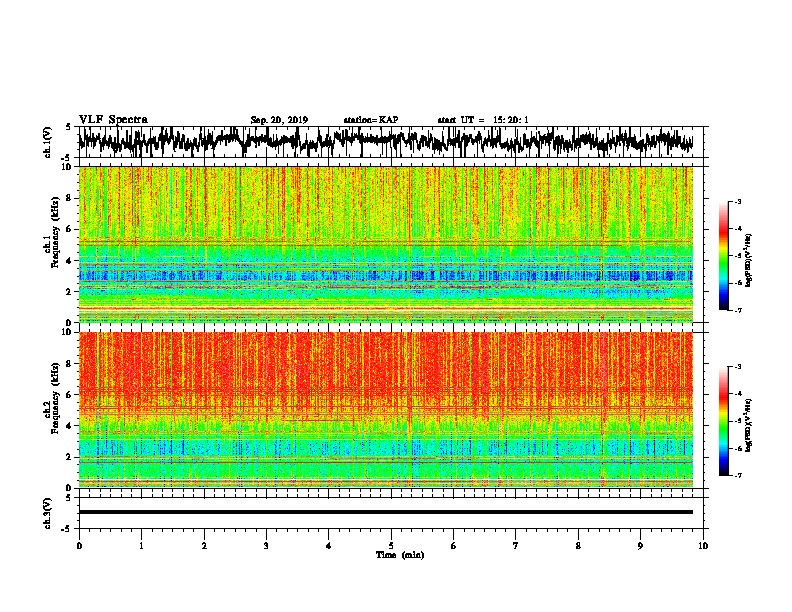Click the time axis tick label "5"

tap(391, 546)
